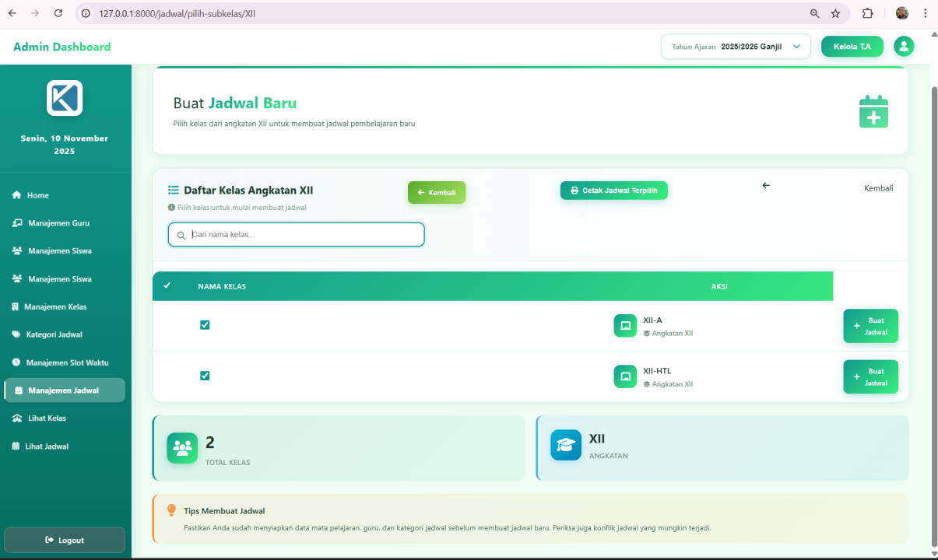The width and height of the screenshot is (938, 560).
Task: Click the K logo in sidebar
Action: (x=65, y=98)
